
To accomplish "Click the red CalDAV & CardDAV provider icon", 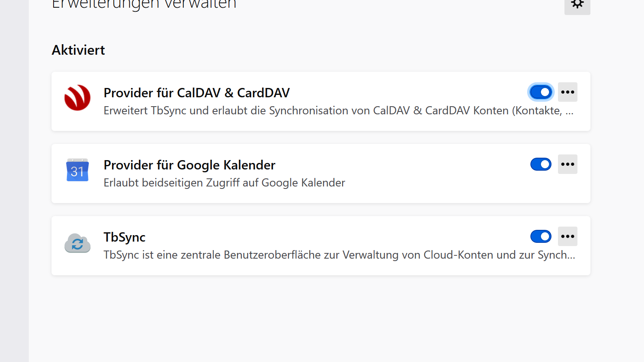I will pyautogui.click(x=78, y=98).
